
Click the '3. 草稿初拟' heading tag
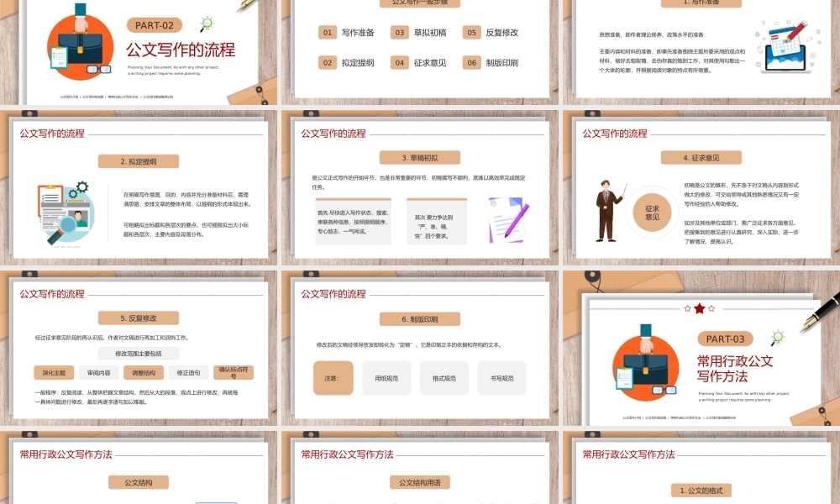click(x=420, y=158)
